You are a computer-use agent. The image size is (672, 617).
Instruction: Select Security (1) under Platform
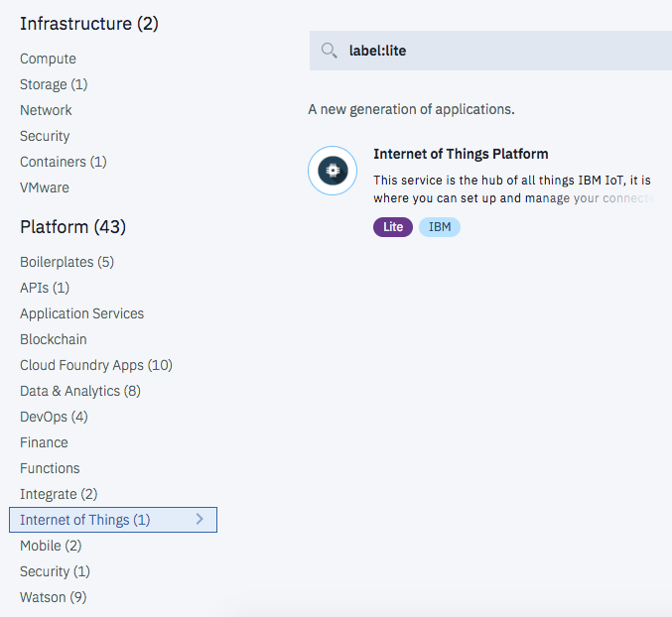[56, 571]
